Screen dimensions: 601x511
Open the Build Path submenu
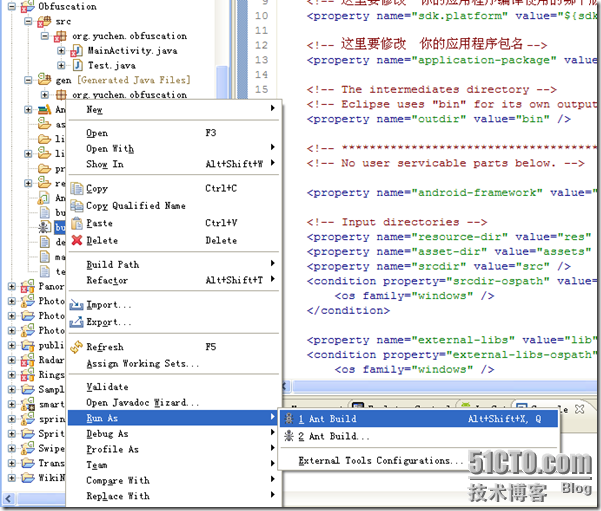(174, 265)
